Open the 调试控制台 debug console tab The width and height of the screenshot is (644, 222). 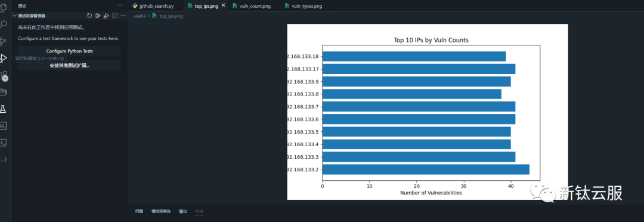pos(161,211)
